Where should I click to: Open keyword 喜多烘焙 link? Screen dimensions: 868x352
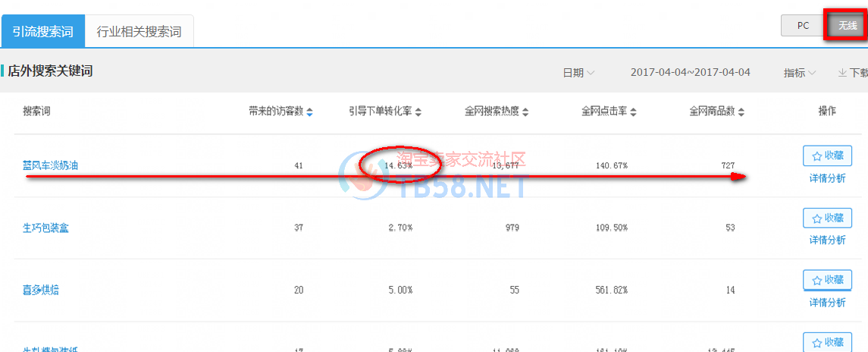point(40,290)
